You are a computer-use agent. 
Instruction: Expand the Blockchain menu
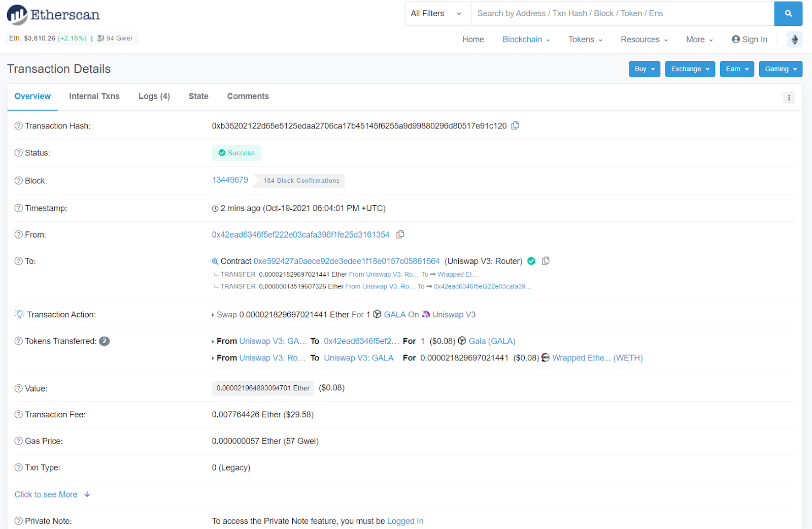(526, 40)
